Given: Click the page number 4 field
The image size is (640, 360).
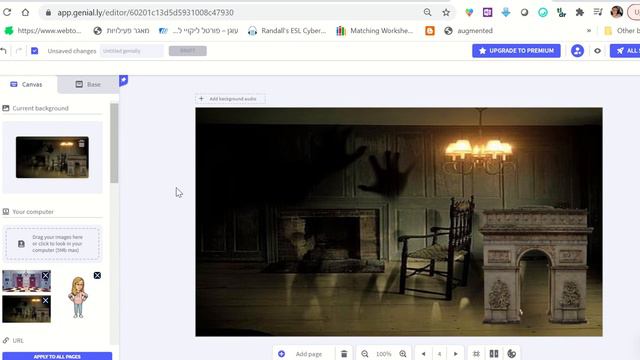Looking at the screenshot, I should click(x=440, y=354).
